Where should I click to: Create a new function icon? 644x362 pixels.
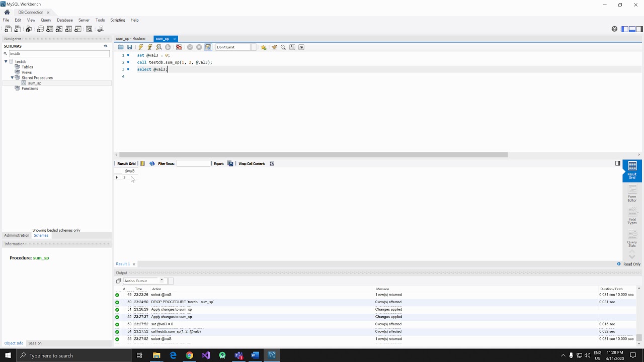(78, 29)
